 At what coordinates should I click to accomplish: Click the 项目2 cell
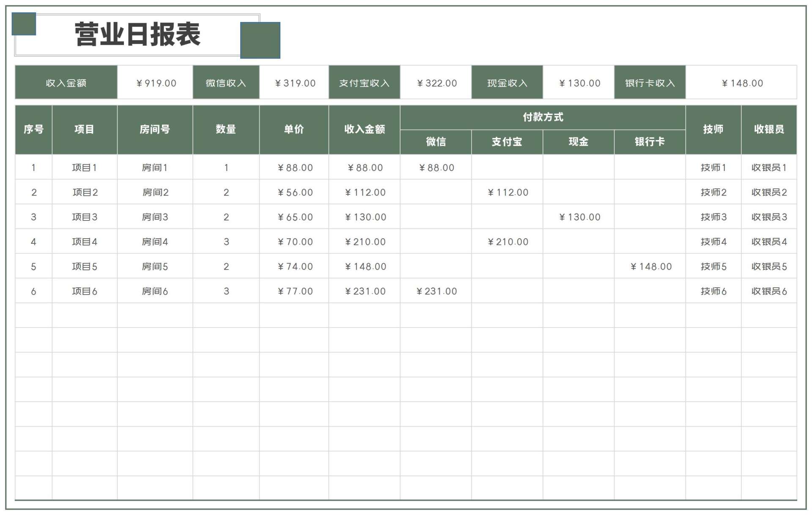[85, 193]
